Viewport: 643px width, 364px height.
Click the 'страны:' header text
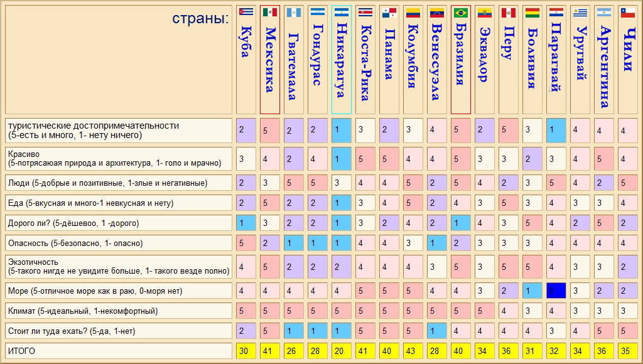coord(200,18)
